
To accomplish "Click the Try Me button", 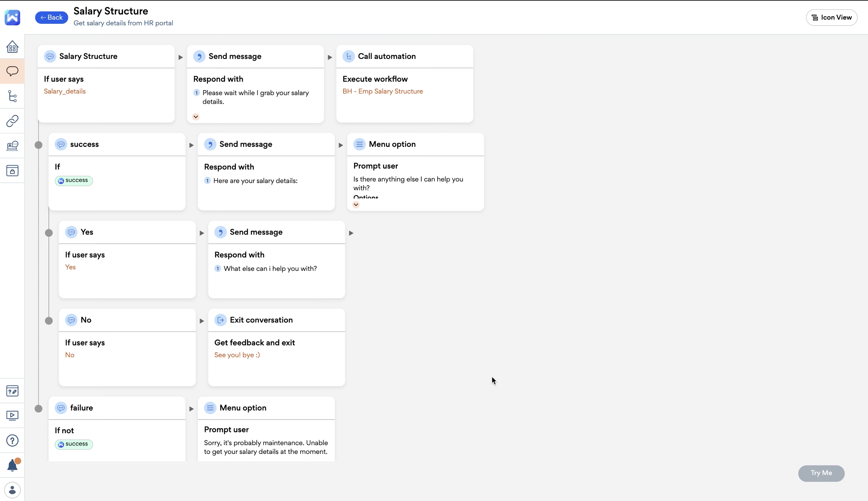I will (x=821, y=473).
